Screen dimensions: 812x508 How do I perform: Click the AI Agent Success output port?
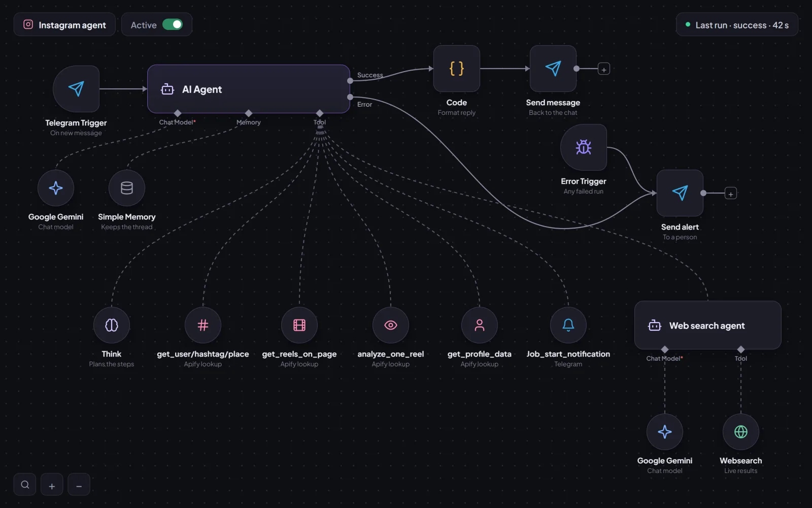(350, 81)
